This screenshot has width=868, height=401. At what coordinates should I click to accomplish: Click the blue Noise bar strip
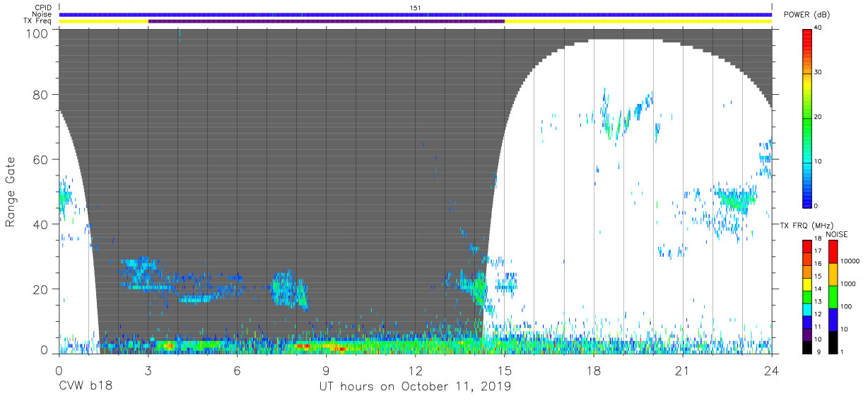tap(416, 14)
